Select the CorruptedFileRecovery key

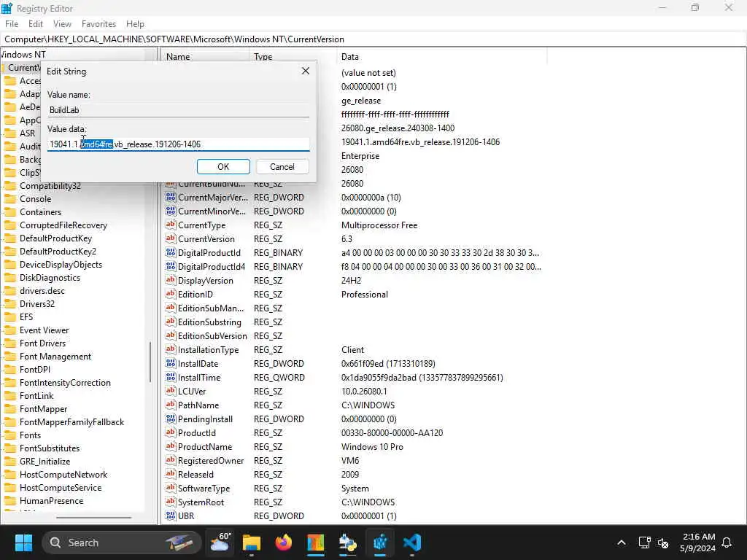click(63, 225)
